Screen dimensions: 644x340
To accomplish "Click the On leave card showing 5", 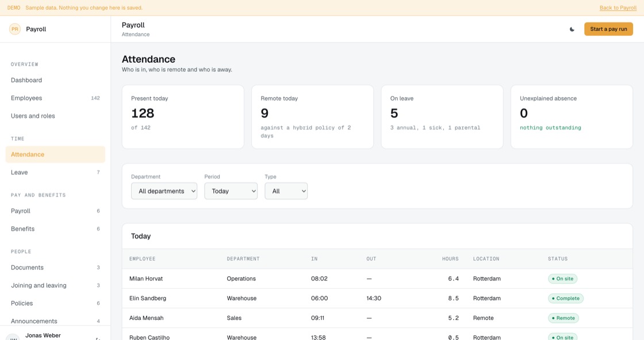I will [442, 117].
